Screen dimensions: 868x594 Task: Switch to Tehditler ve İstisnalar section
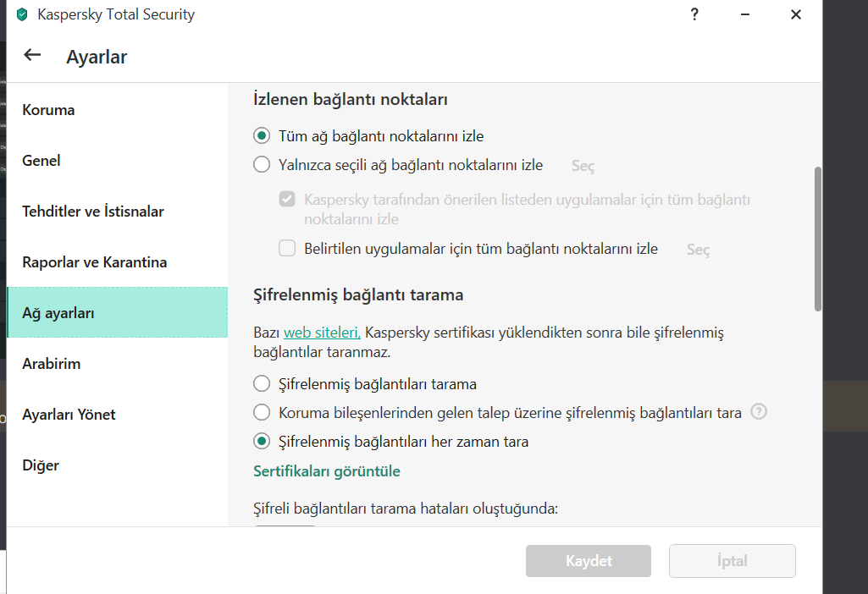point(118,212)
